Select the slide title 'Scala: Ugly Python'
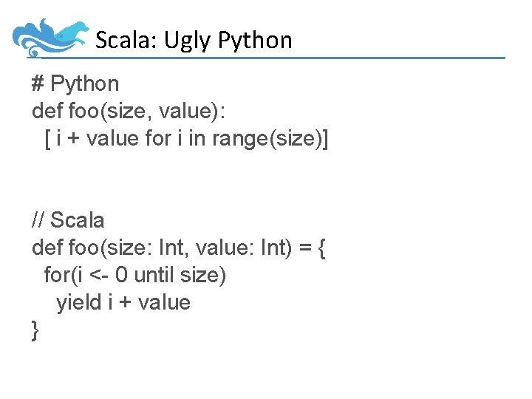The image size is (532, 399). click(194, 40)
